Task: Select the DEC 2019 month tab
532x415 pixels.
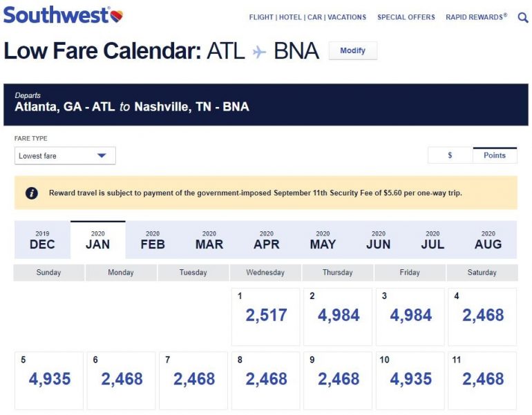Action: click(x=42, y=240)
